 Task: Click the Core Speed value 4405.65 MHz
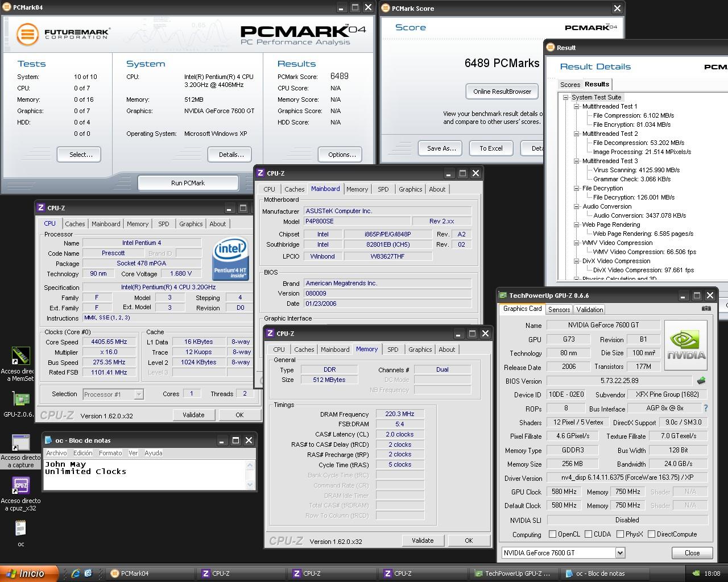point(109,342)
